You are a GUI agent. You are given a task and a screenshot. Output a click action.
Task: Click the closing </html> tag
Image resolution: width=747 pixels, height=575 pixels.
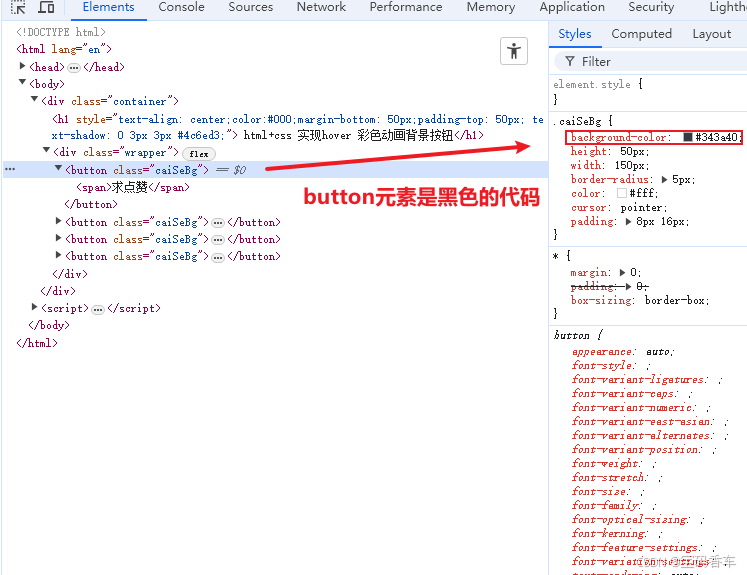(37, 343)
